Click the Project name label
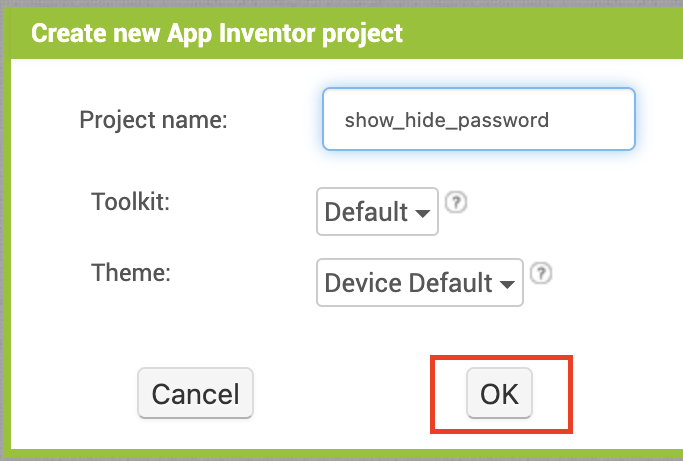Image resolution: width=683 pixels, height=461 pixels. pos(153,120)
